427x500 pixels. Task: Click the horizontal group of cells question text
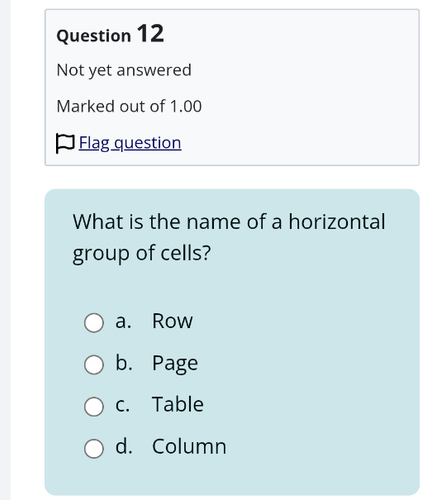point(229,238)
